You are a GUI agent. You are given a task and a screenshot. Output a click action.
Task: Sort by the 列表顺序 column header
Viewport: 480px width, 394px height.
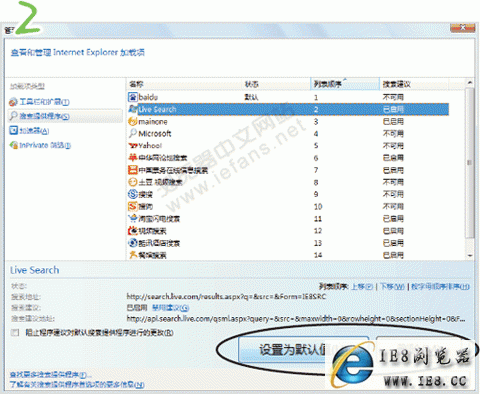(x=345, y=84)
